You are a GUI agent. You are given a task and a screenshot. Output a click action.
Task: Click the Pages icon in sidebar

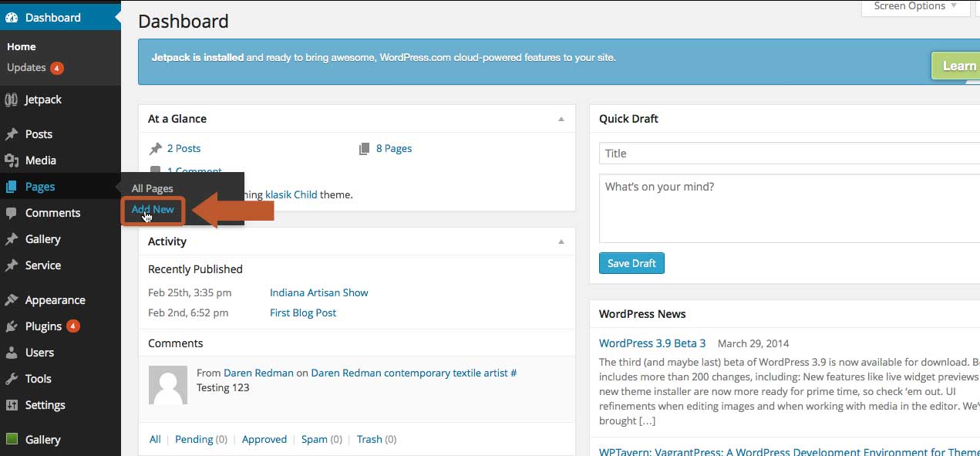(12, 187)
